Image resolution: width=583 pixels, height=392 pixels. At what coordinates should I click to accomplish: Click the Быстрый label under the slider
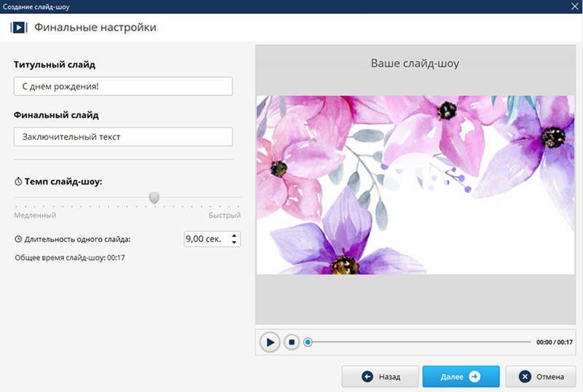[x=224, y=216]
